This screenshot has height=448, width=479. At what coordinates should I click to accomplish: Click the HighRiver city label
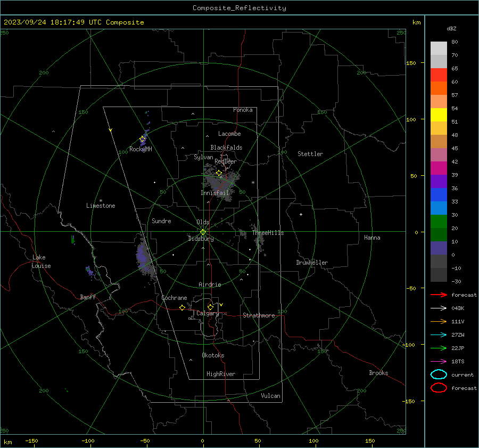pyautogui.click(x=221, y=374)
